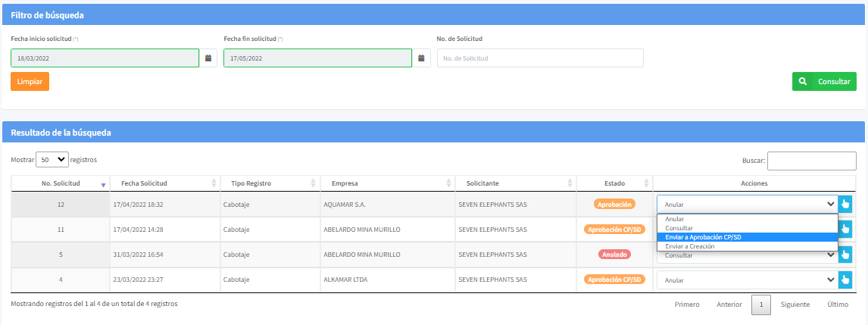Image resolution: width=868 pixels, height=325 pixels.
Task: Jump to Último page in pagination
Action: (x=838, y=305)
